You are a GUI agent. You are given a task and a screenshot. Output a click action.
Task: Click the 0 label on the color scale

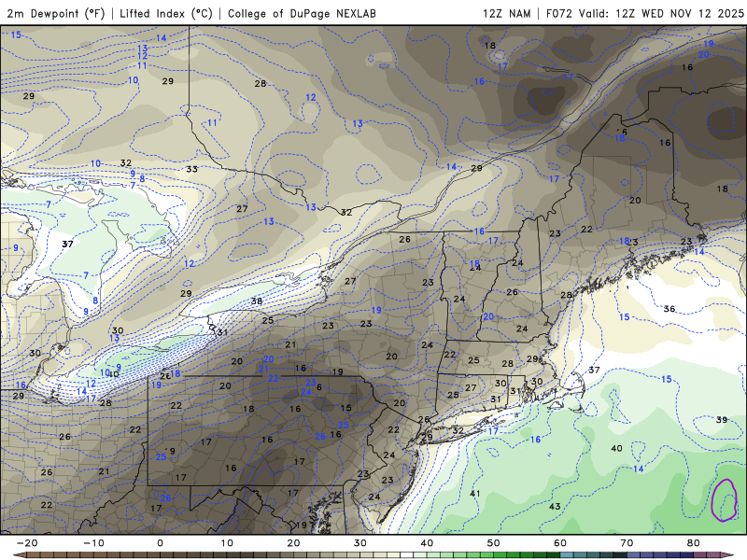160,543
